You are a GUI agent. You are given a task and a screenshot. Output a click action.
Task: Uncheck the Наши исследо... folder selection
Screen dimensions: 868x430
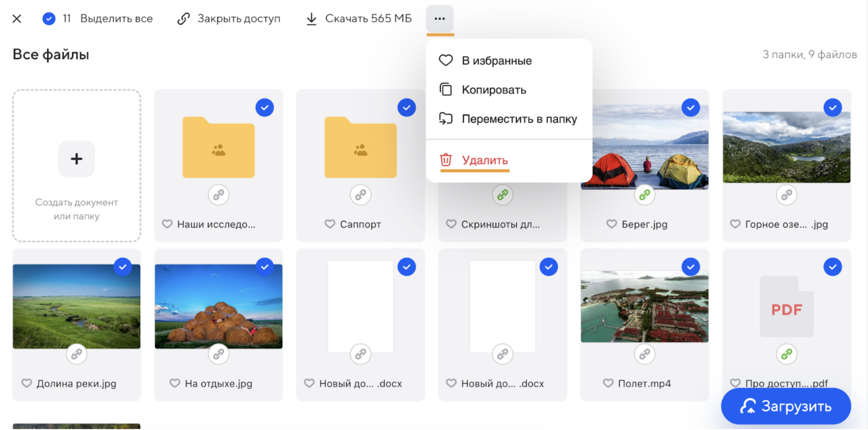pos(265,107)
